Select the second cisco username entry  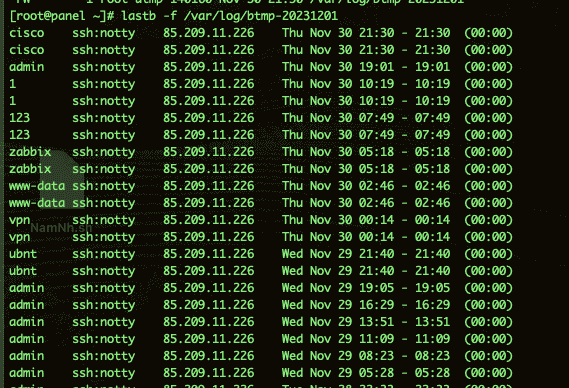point(26,50)
